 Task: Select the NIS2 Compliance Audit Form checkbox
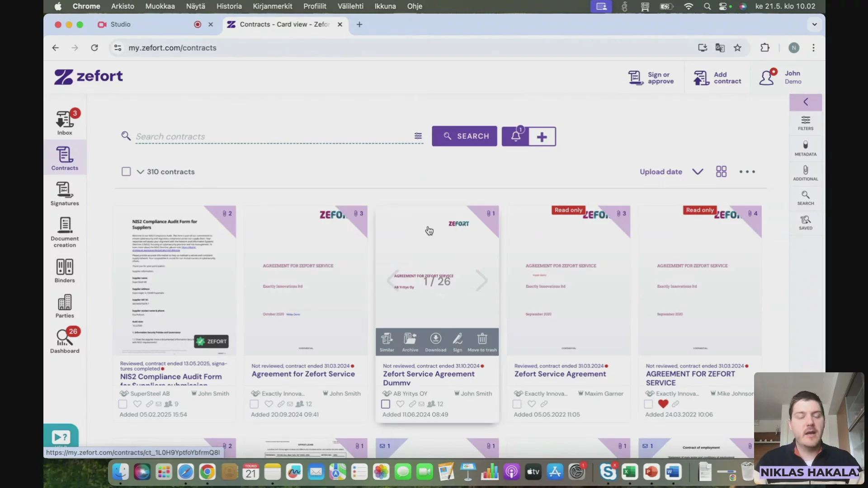click(x=123, y=404)
